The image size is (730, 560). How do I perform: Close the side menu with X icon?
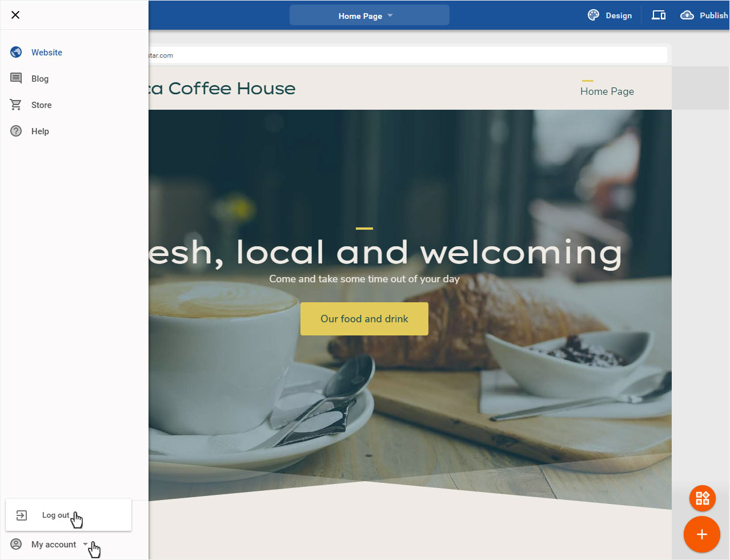click(15, 15)
